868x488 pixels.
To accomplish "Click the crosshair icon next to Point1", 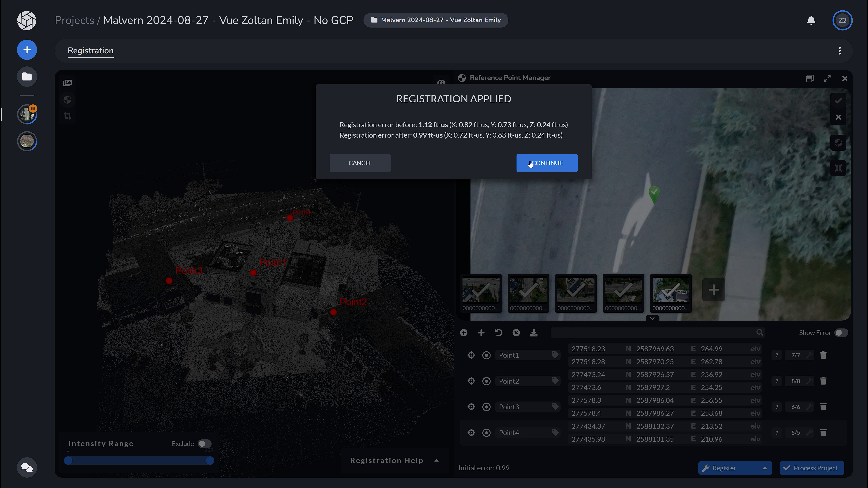I will [471, 355].
